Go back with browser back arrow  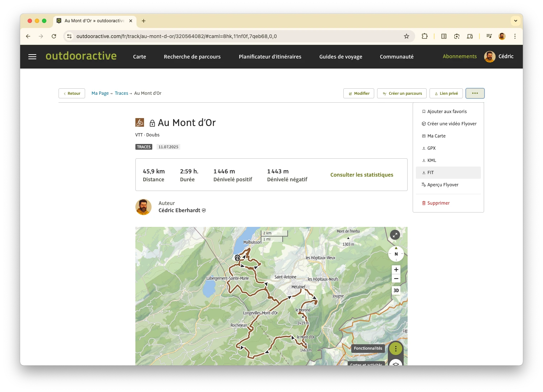coord(28,36)
